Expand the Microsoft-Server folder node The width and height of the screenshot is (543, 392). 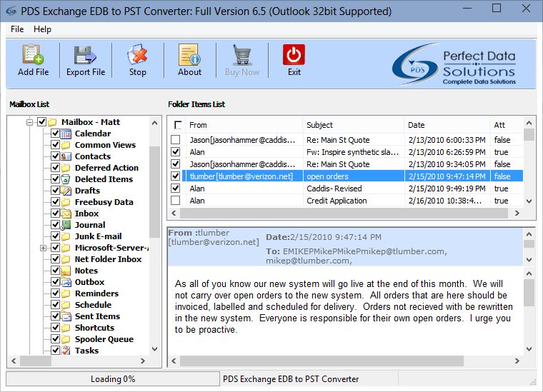[x=44, y=248]
